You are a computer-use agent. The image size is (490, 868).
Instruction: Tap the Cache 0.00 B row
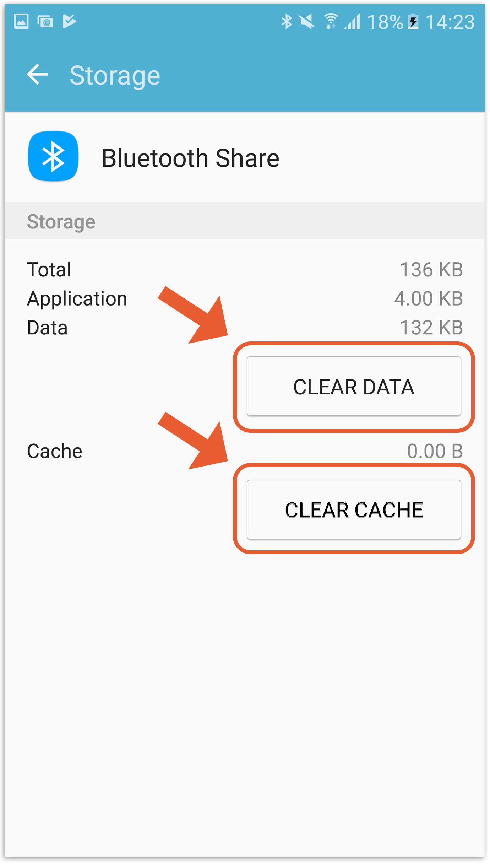coord(245,451)
